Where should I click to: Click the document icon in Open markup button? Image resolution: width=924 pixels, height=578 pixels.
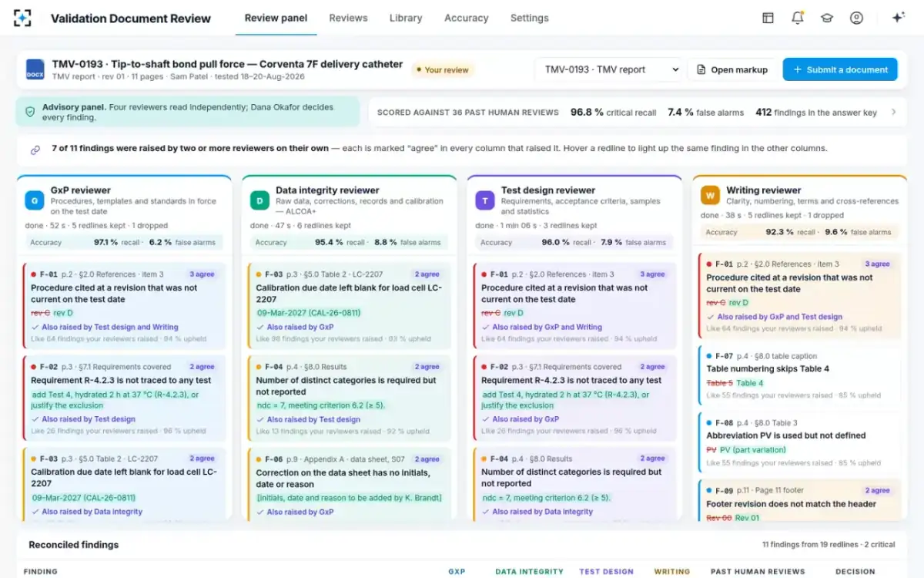coord(701,69)
